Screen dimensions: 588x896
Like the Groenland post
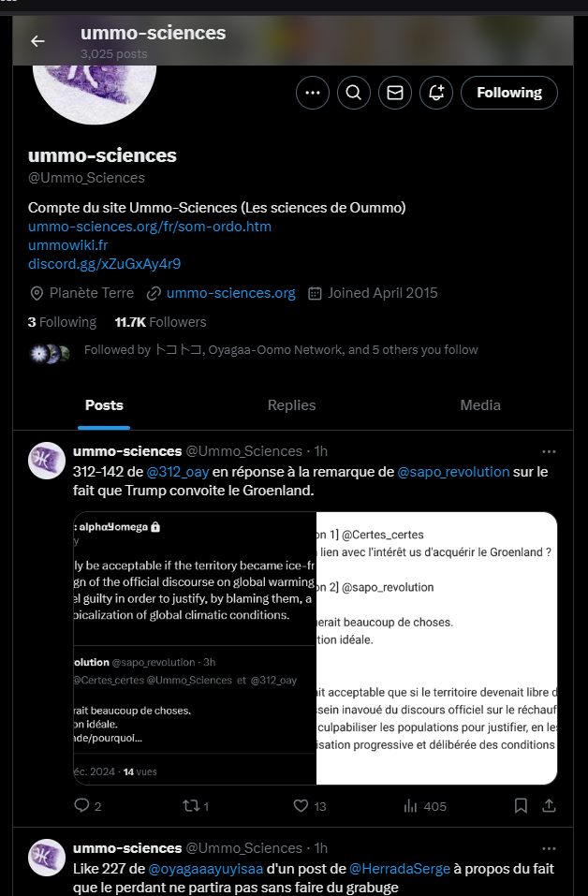pyautogui.click(x=301, y=805)
